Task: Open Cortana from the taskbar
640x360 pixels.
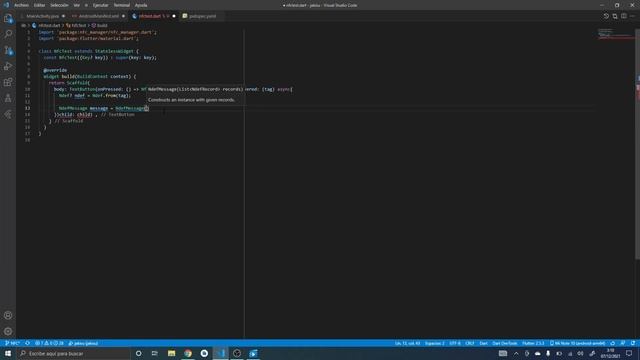Action: point(139,353)
